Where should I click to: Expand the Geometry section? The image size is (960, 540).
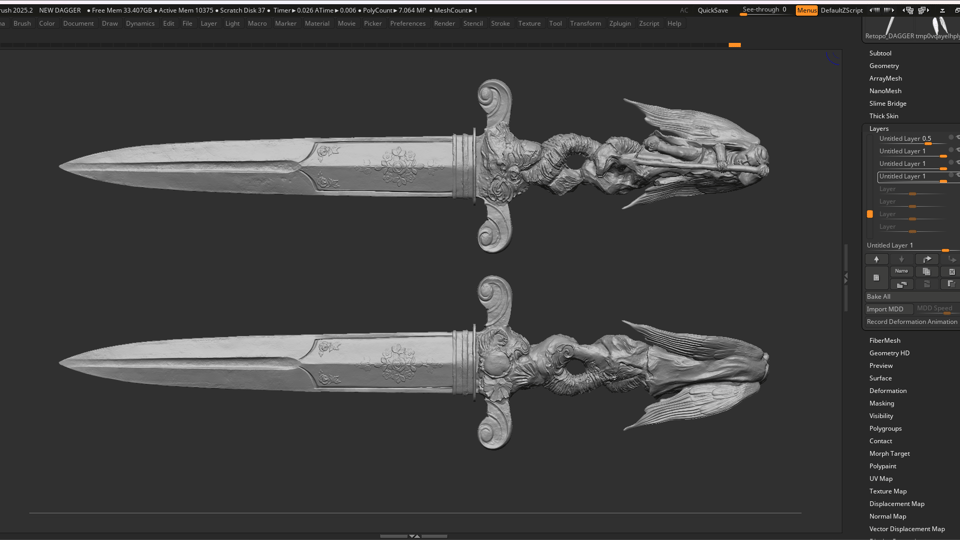[884, 66]
